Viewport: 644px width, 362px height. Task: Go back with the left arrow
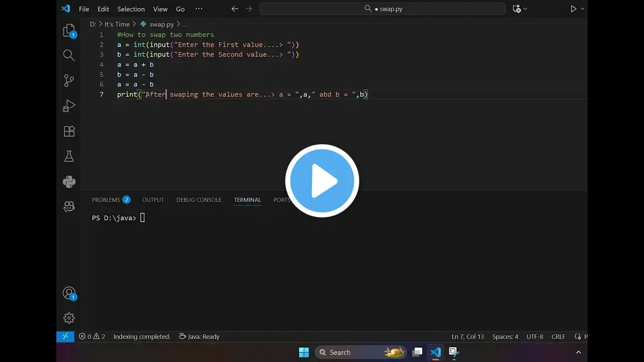(x=234, y=9)
